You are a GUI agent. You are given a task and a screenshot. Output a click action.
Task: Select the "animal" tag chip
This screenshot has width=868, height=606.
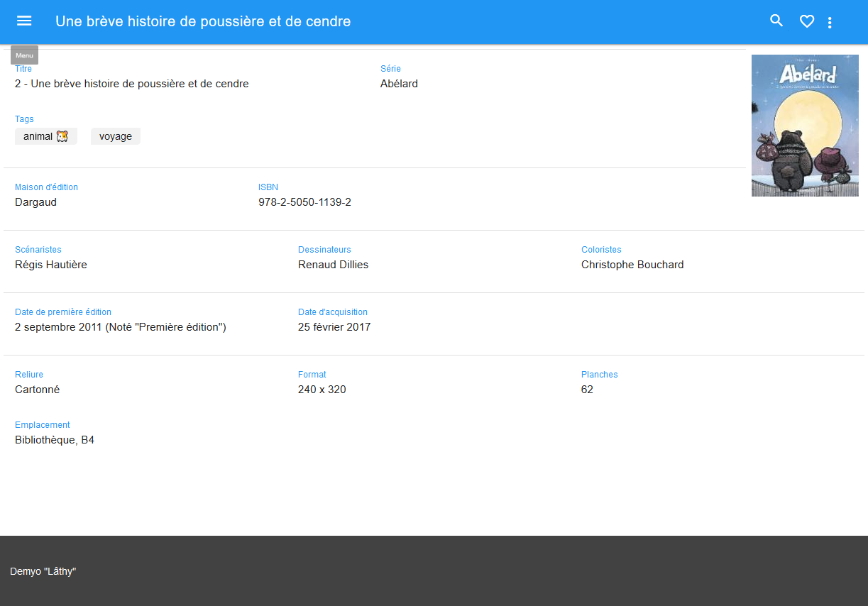coord(46,136)
